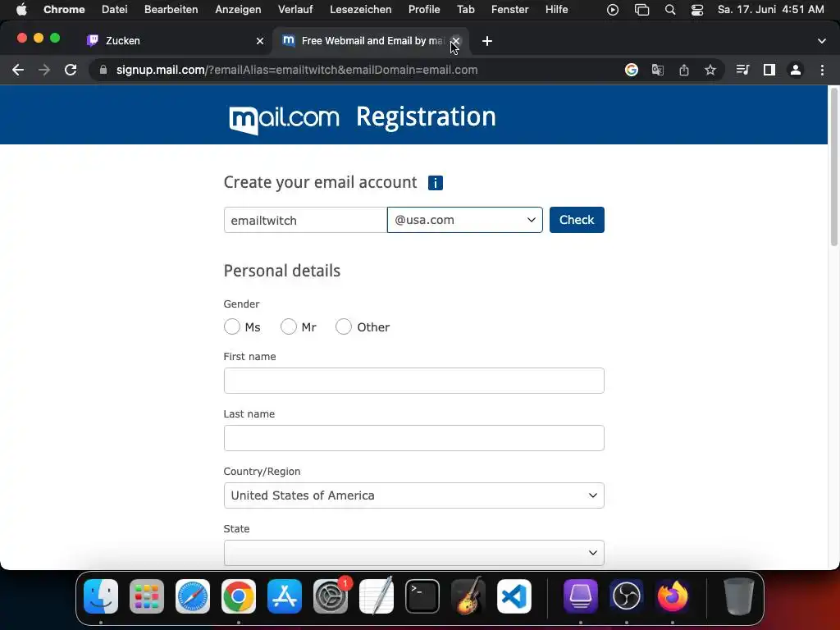Open Chrome three-dot menu
The width and height of the screenshot is (840, 630).
point(822,70)
